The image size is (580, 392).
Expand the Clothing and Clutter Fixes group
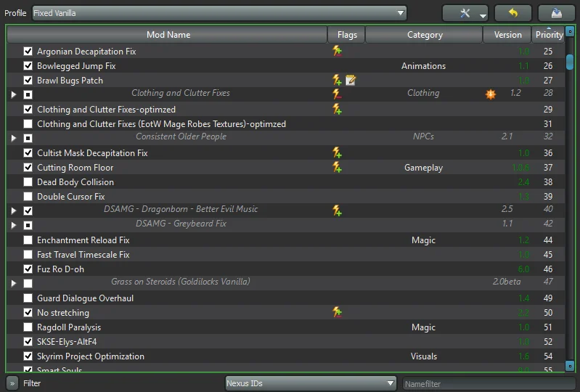tap(14, 94)
